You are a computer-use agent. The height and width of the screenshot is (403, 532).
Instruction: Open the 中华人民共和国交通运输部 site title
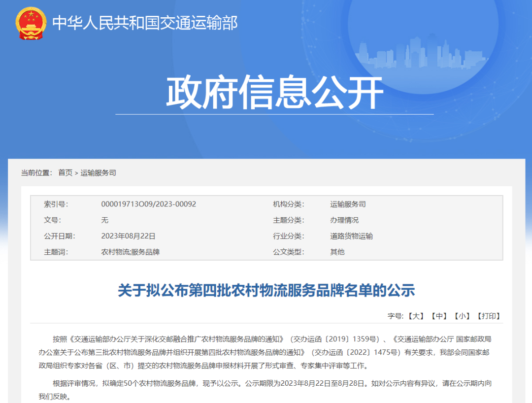145,23
